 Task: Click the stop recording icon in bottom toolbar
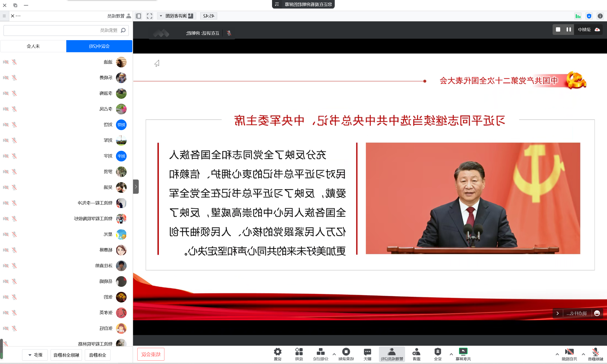tap(346, 352)
